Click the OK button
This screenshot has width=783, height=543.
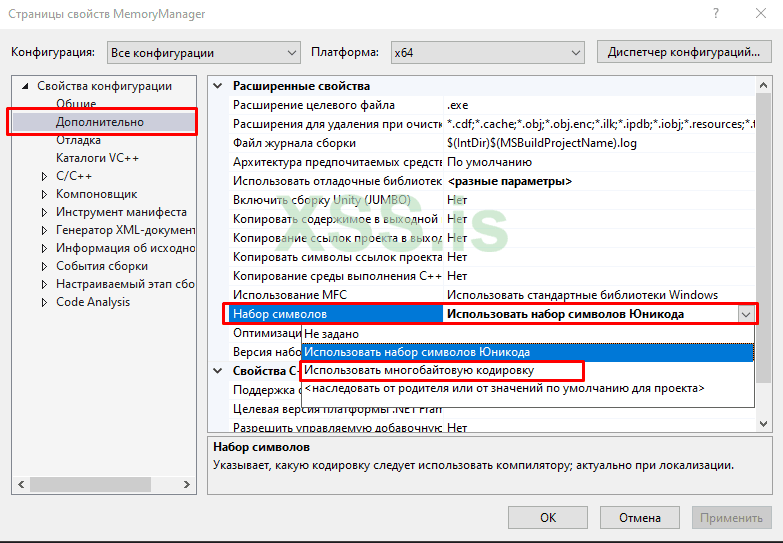point(548,518)
